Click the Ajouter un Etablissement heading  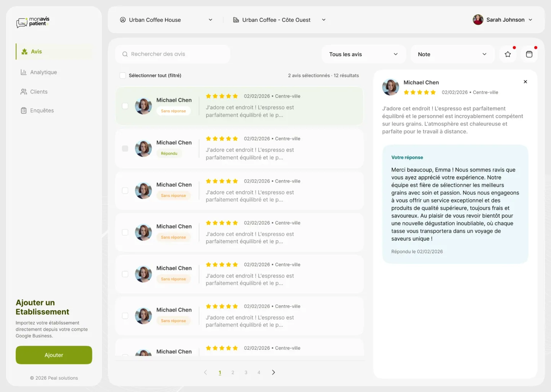pos(42,307)
